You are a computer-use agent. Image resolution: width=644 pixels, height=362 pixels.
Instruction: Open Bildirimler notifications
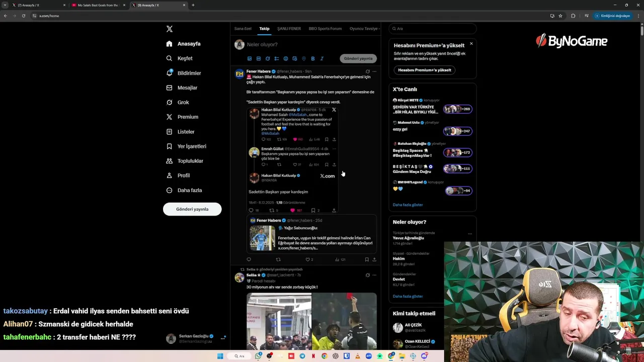coord(184,73)
